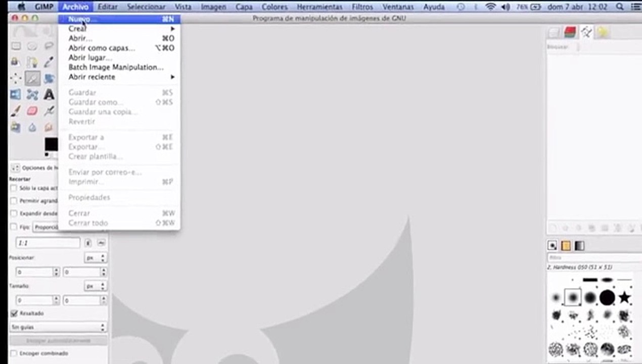The height and width of the screenshot is (364, 642).
Task: Select the Align tool
Action: tap(16, 78)
